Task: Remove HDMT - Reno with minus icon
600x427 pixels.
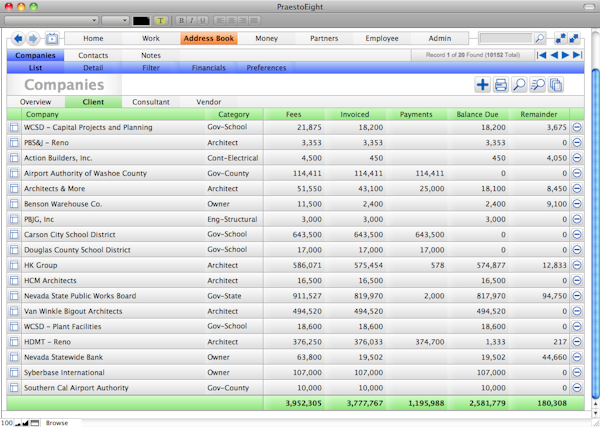Action: (x=577, y=341)
